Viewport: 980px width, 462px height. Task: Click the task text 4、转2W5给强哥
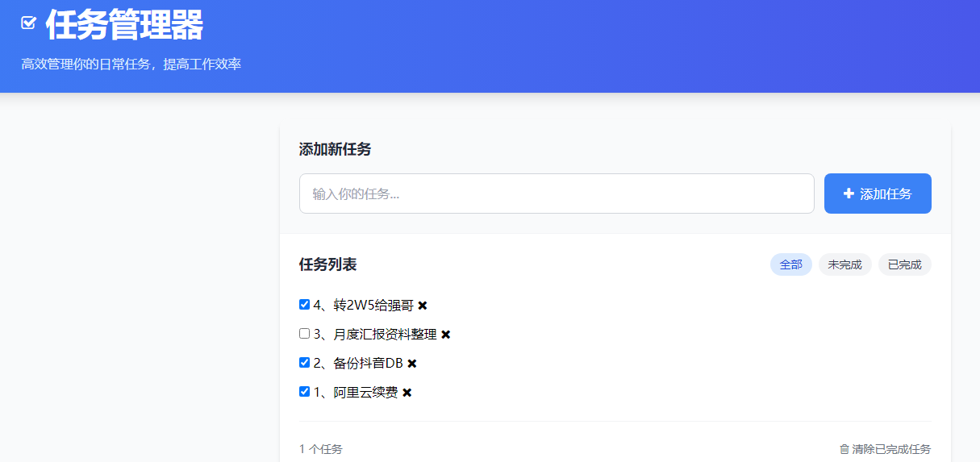(x=364, y=306)
